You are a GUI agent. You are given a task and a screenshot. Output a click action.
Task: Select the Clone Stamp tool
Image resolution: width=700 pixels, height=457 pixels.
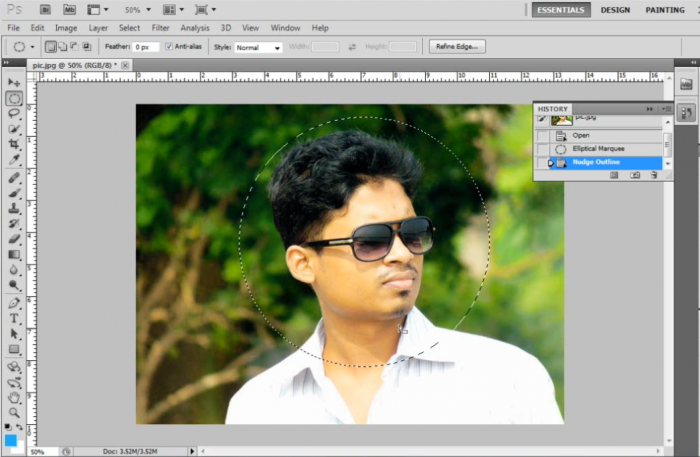click(14, 208)
